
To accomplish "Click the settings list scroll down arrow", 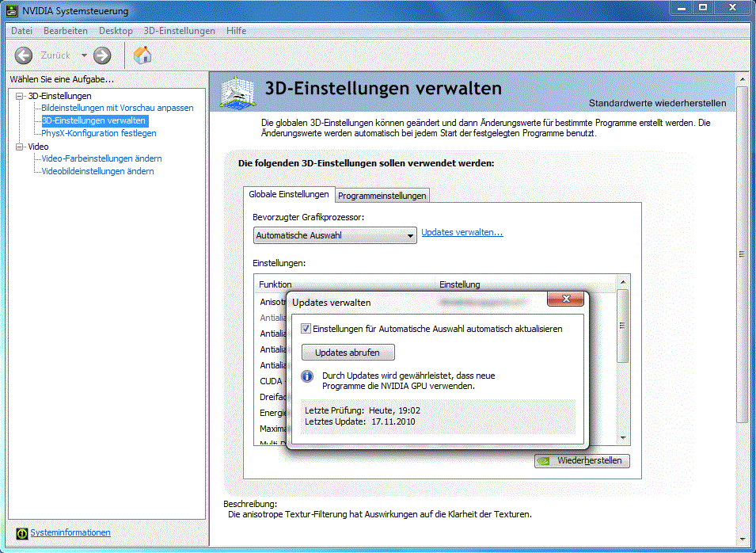I will coord(623,438).
